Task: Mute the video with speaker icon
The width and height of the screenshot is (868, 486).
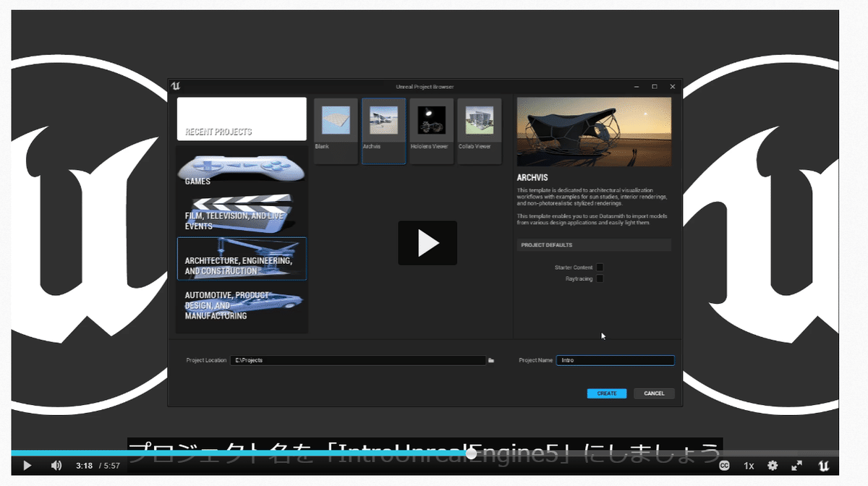Action: click(56, 466)
